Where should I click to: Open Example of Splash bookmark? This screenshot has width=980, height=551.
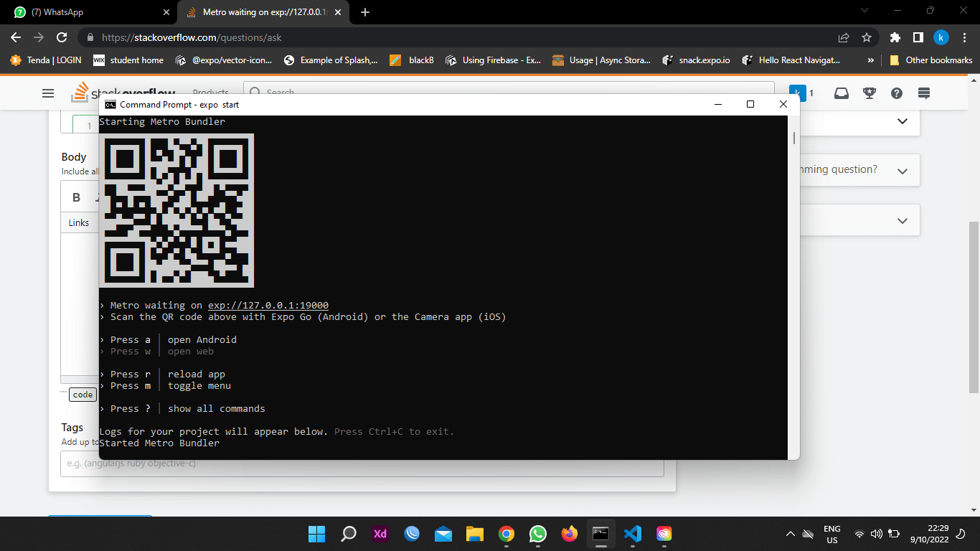[331, 60]
